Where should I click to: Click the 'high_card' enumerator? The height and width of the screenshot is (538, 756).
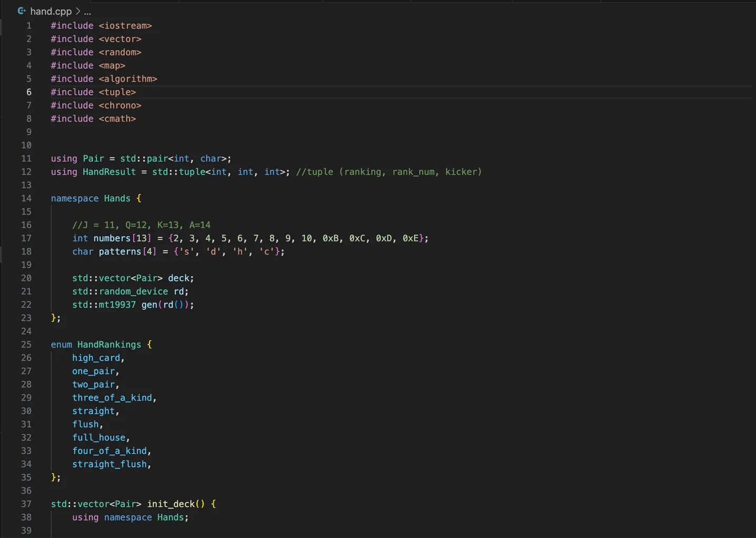pyautogui.click(x=96, y=358)
